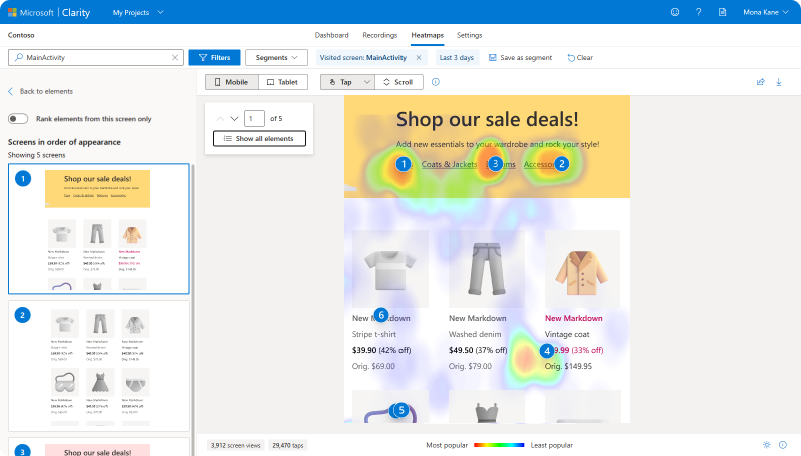Open the Segments dropdown
The image size is (801, 456).
click(276, 58)
